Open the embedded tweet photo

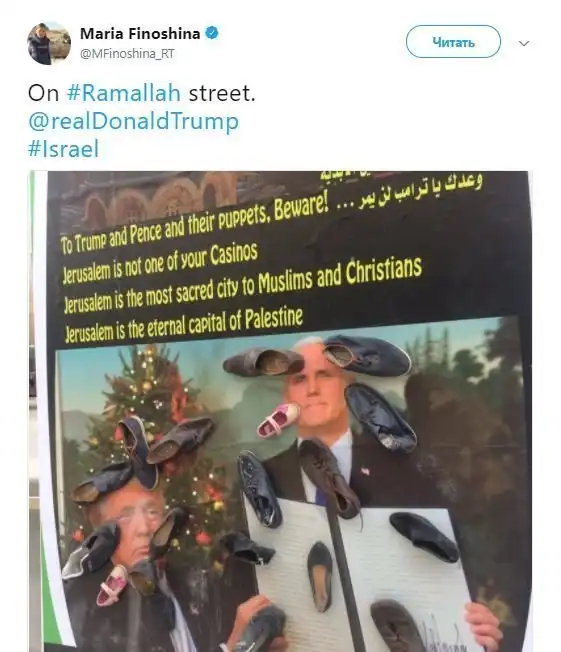pos(281,411)
